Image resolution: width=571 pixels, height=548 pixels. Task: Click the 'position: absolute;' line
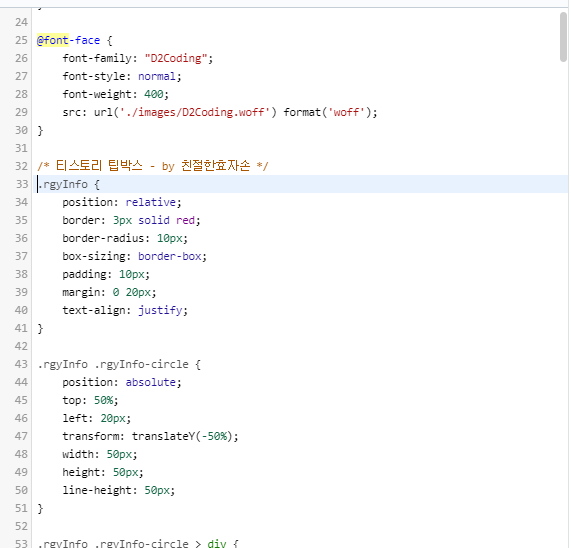(x=122, y=382)
